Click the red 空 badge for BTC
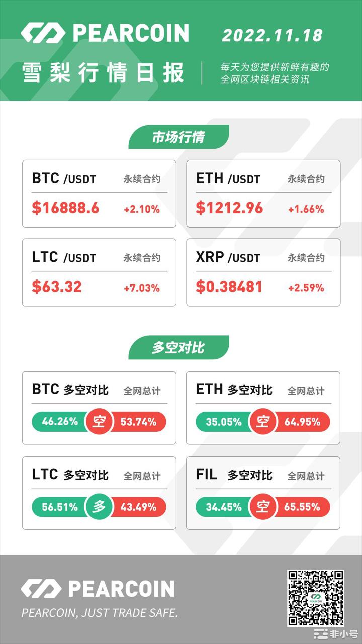 coord(99,422)
